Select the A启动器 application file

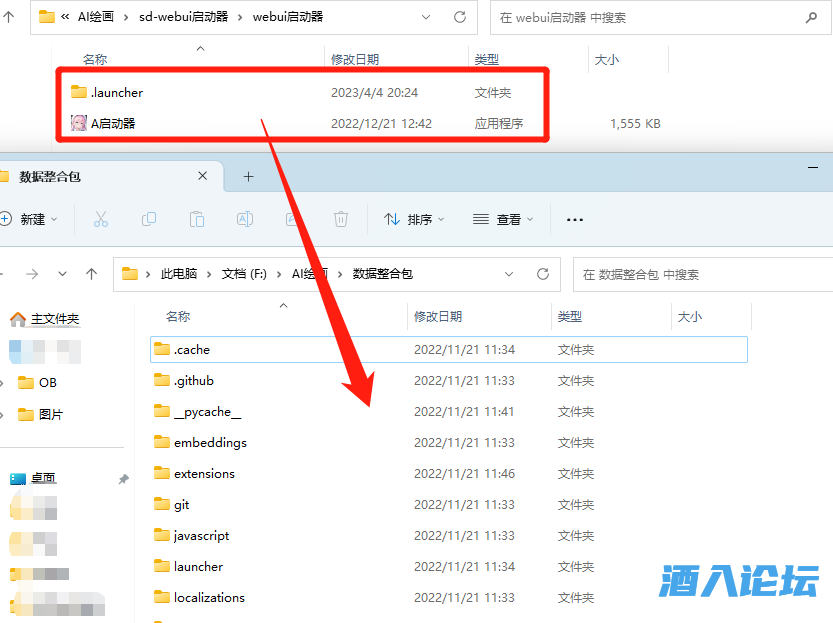click(113, 124)
